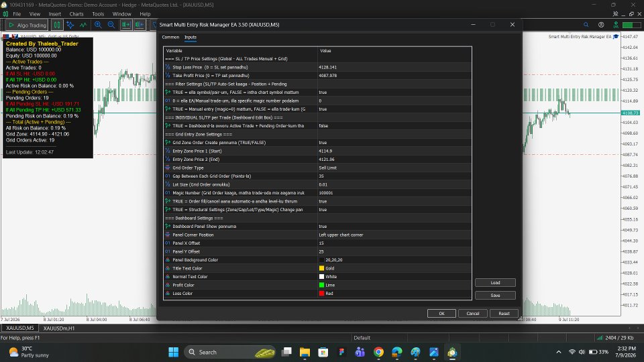Open the indicators sparkle toolbar icon
The image size is (644, 362).
pyautogui.click(x=70, y=25)
